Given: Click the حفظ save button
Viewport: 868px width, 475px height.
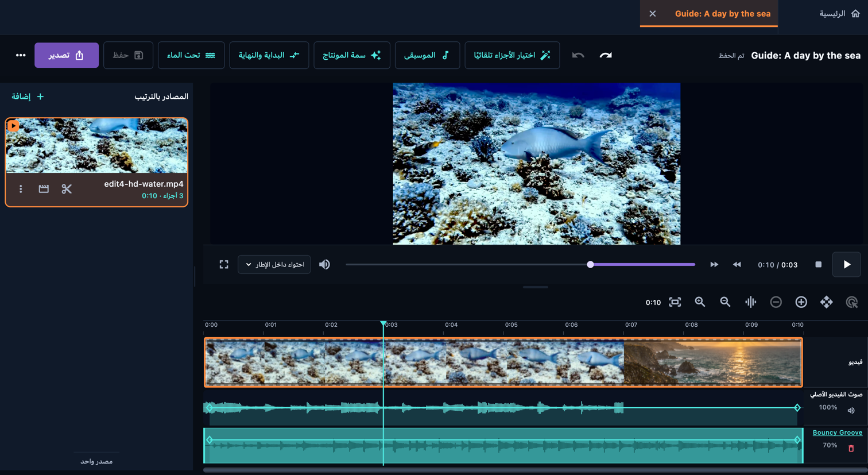Looking at the screenshot, I should pos(128,55).
